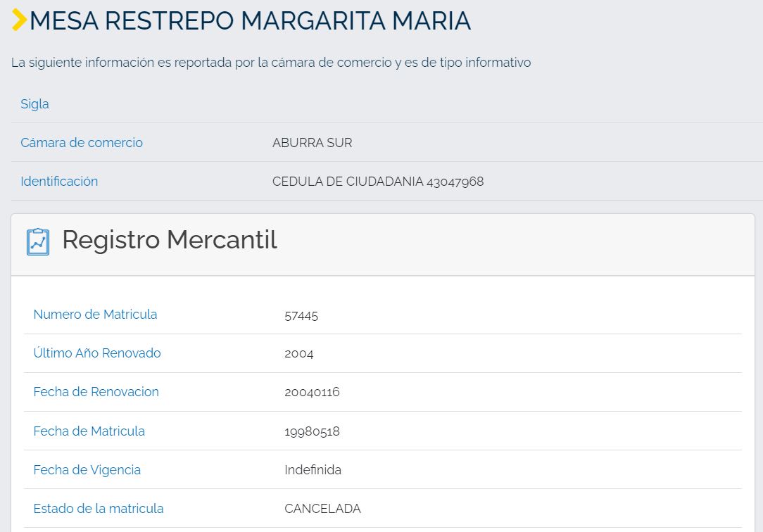Select the Indefinida value
This screenshot has width=763, height=532.
tap(313, 470)
